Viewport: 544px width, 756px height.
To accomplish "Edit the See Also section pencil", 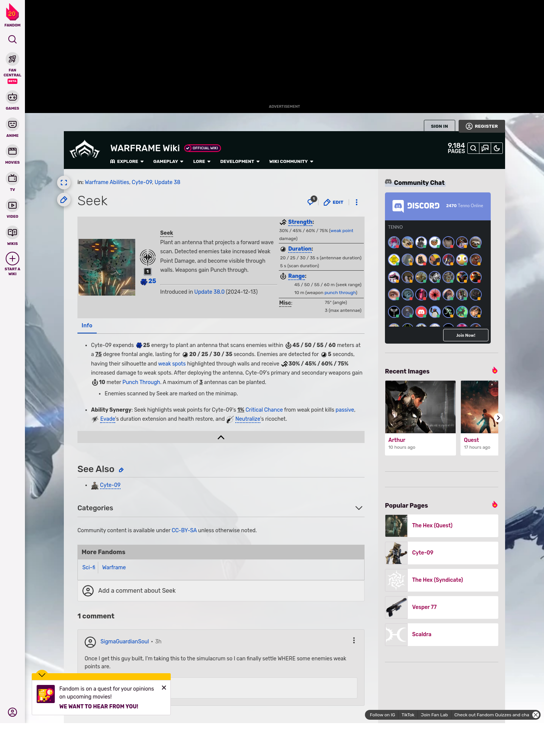I will 121,470.
